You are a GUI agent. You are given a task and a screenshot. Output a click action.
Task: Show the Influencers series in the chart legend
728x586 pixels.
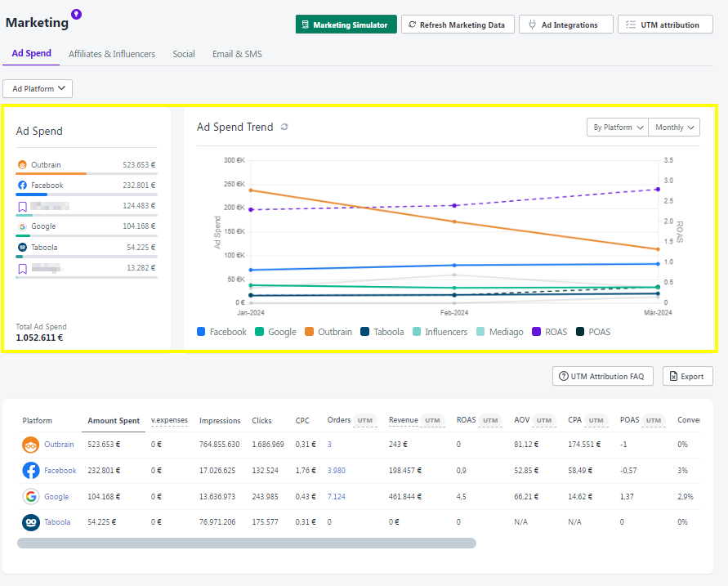(x=440, y=332)
